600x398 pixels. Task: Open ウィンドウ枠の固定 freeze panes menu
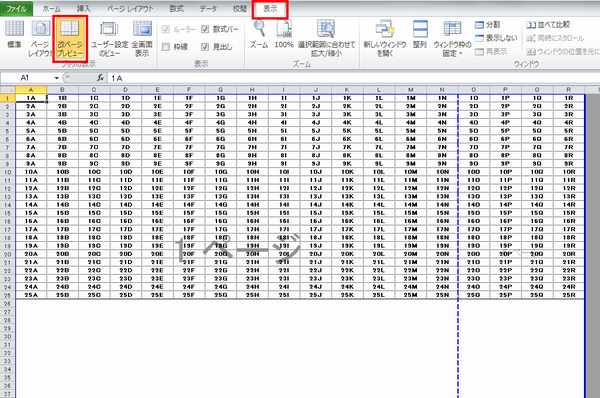[452, 38]
